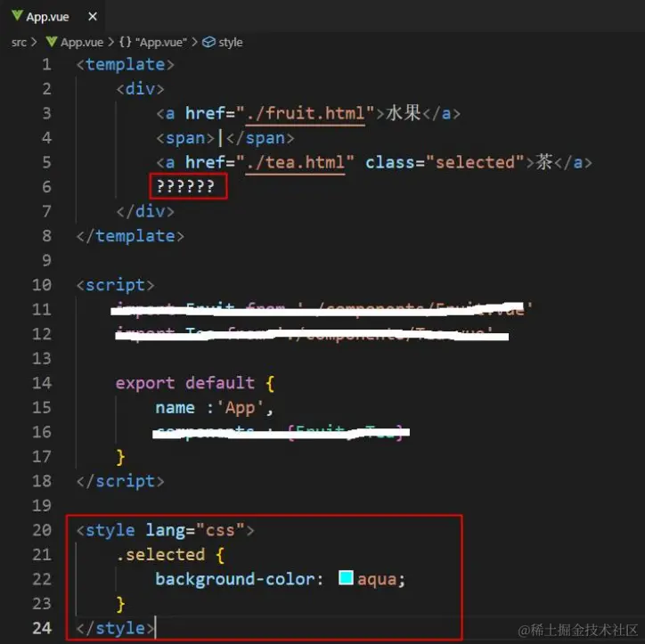Viewport: 645px width, 644px height.
Task: Click the closing template tag on line 8
Action: tap(130, 236)
